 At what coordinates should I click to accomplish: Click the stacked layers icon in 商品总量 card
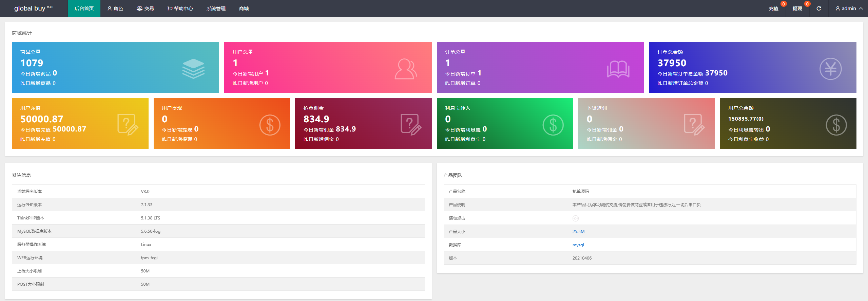point(193,69)
